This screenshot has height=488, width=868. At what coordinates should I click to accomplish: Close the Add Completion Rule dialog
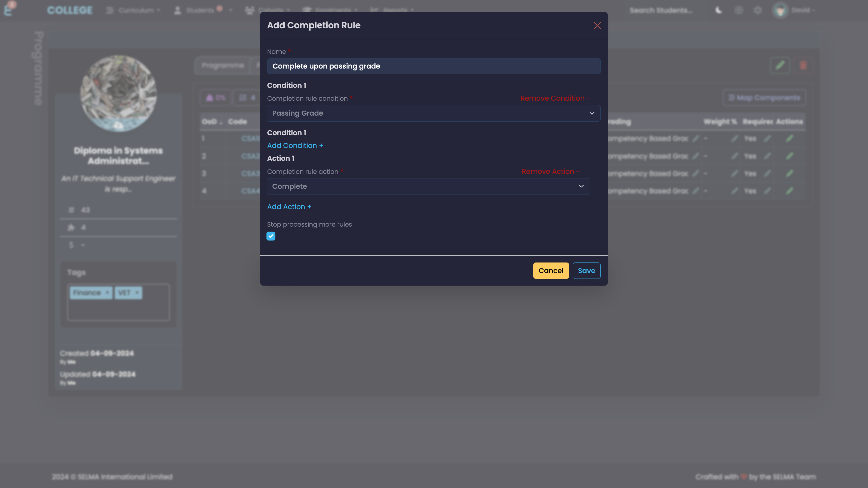(x=597, y=26)
